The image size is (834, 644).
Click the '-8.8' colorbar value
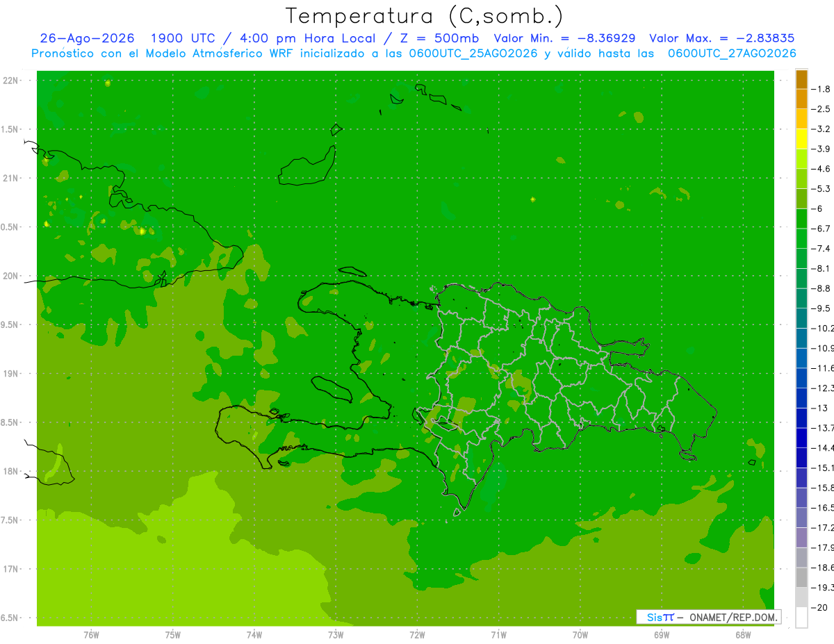[821, 288]
